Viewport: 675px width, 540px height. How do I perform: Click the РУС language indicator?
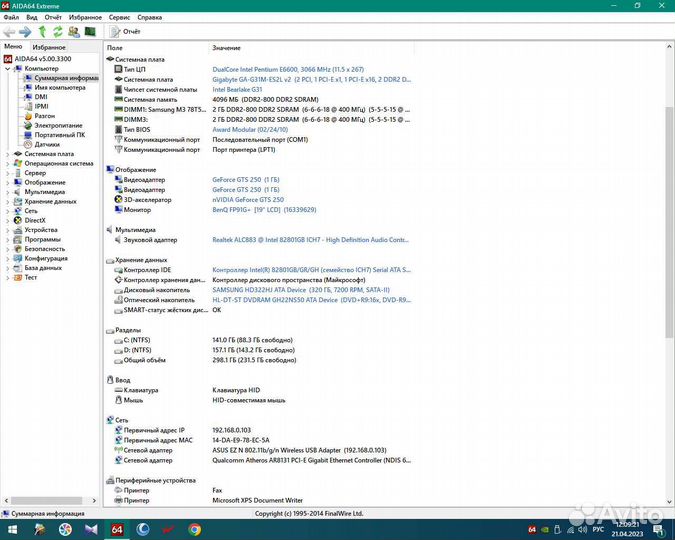598,529
